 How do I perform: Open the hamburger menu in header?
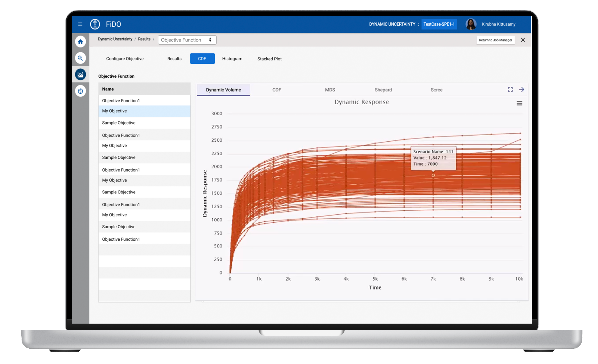tap(80, 24)
